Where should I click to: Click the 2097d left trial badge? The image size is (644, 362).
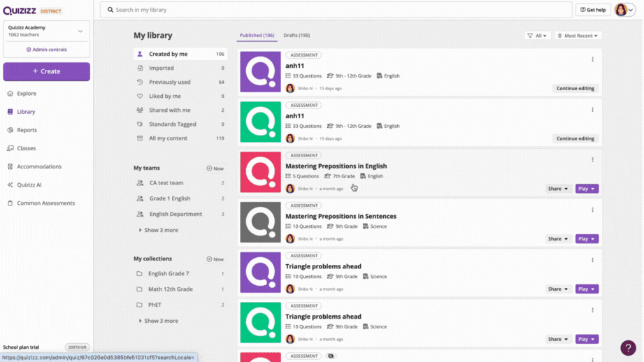77,347
